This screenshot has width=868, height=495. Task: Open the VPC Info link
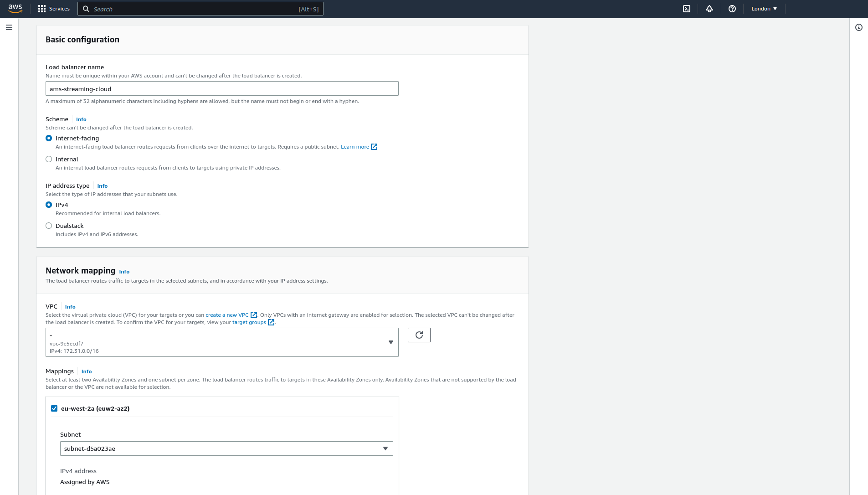(x=70, y=307)
